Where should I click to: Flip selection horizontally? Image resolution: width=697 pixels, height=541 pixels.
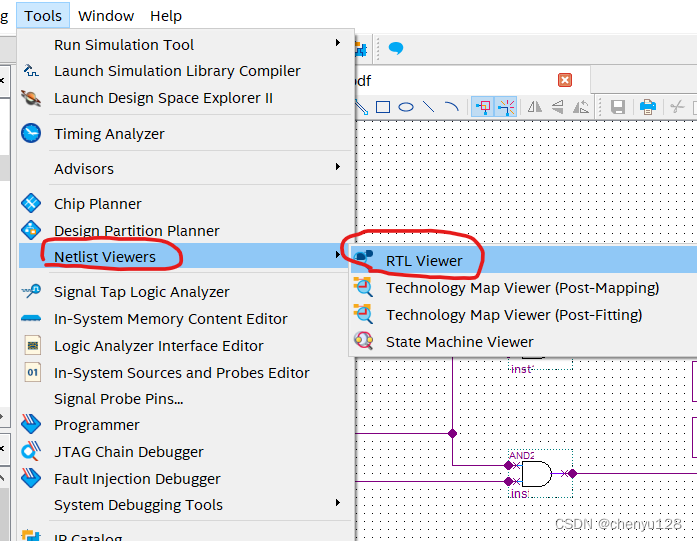click(x=535, y=107)
